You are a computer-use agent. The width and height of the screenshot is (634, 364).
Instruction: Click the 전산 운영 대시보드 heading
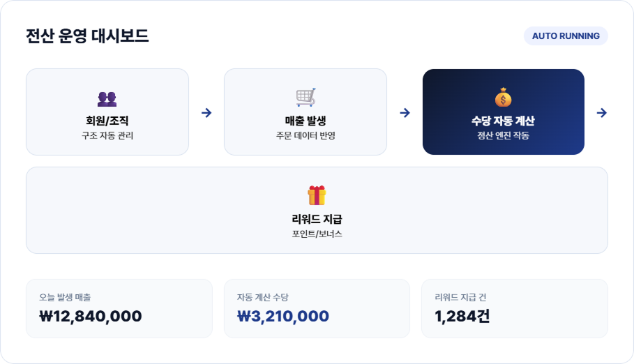click(87, 36)
